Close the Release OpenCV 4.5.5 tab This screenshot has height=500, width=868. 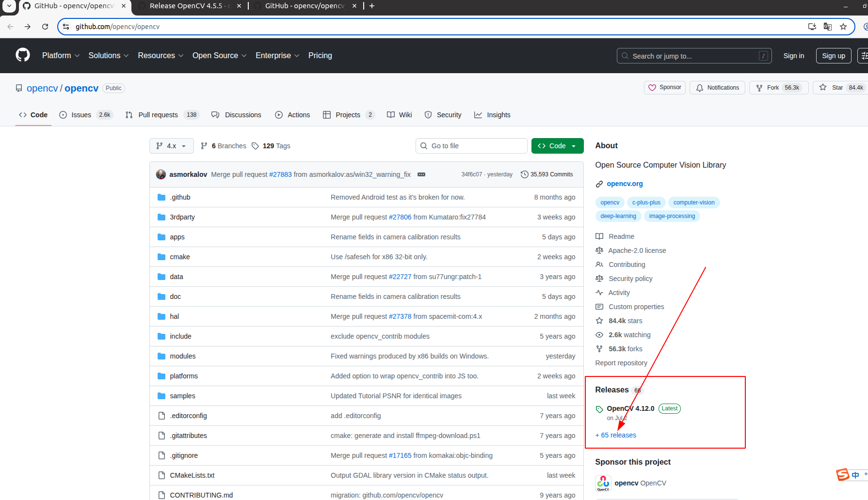point(239,6)
